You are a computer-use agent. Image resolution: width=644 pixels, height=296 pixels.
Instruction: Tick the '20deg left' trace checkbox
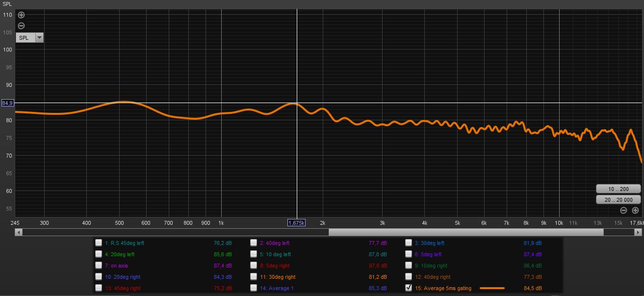(x=99, y=254)
